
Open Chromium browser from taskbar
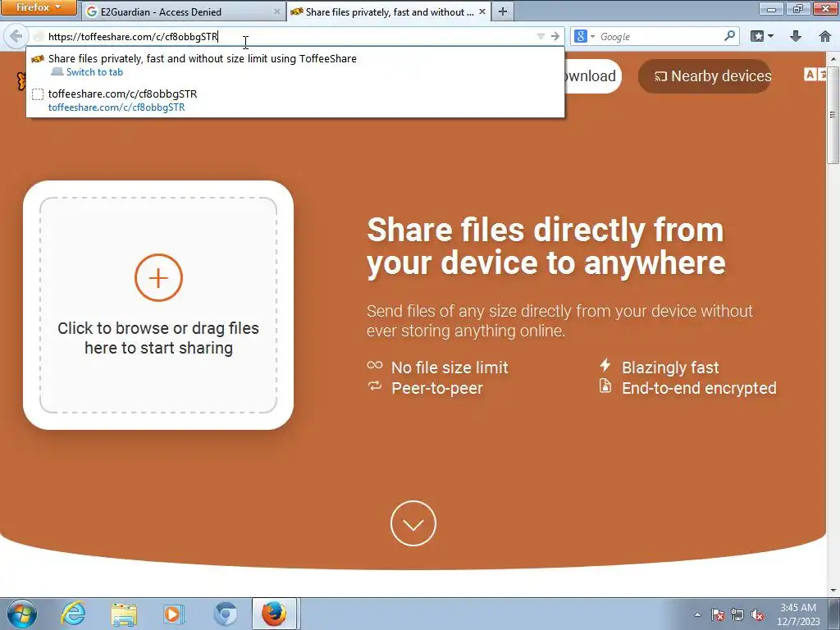(225, 614)
